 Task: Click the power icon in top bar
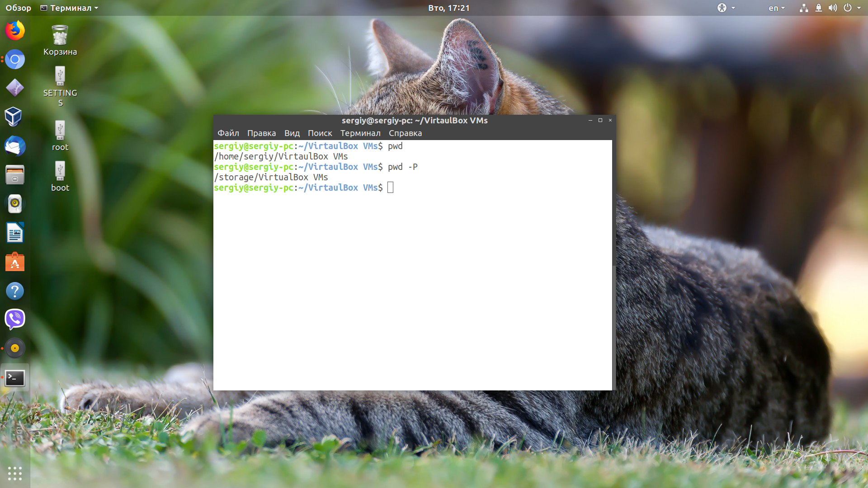848,8
